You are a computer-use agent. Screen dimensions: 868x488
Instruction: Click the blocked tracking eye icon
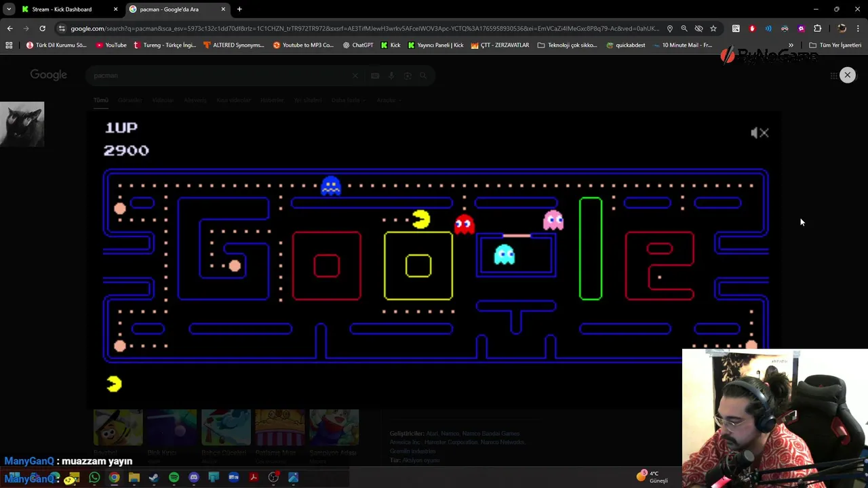click(x=698, y=28)
